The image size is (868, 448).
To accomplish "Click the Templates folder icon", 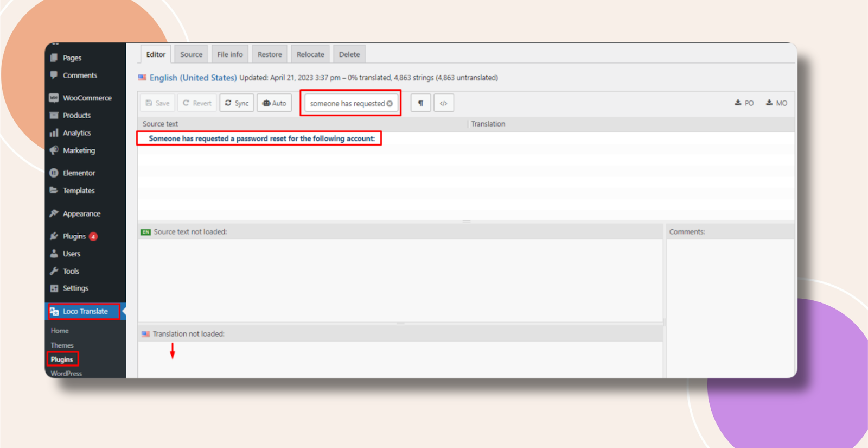I will point(54,190).
